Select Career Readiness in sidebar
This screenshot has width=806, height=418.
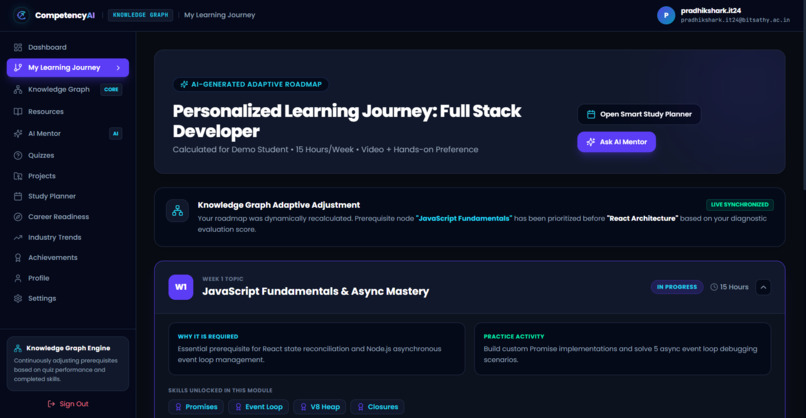coord(68,217)
